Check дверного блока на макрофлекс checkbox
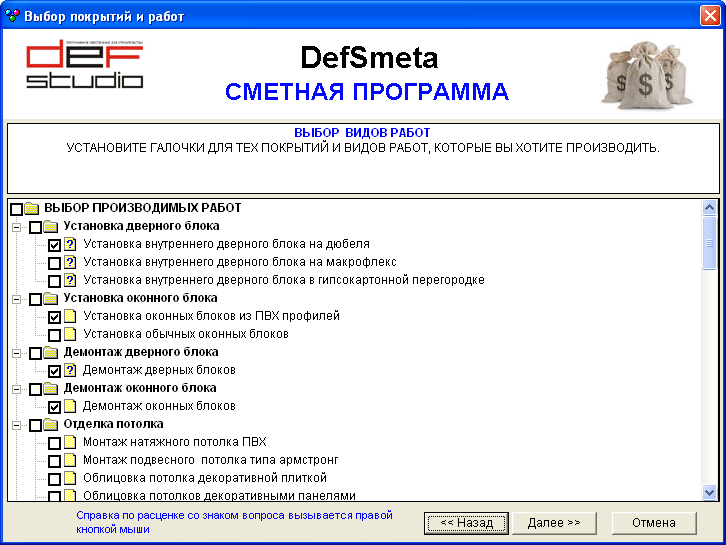This screenshot has height=545, width=726. [x=55, y=263]
